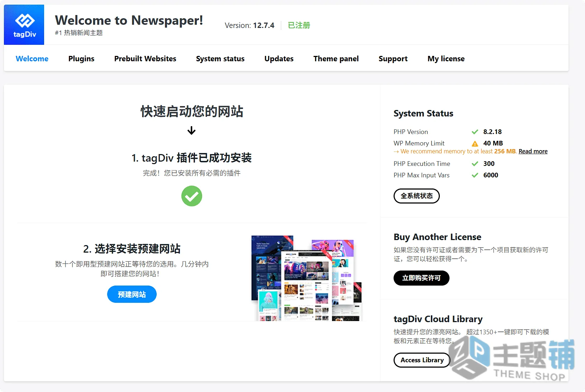585x392 pixels.
Task: Go to the System status tab
Action: pos(220,59)
